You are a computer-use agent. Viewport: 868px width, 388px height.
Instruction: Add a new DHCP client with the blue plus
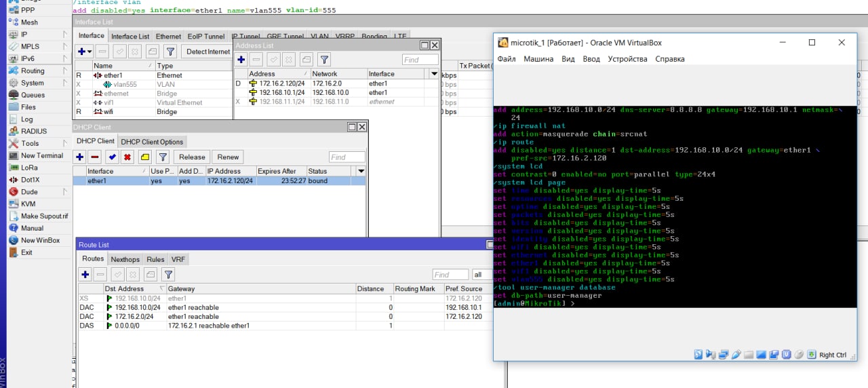coord(80,157)
